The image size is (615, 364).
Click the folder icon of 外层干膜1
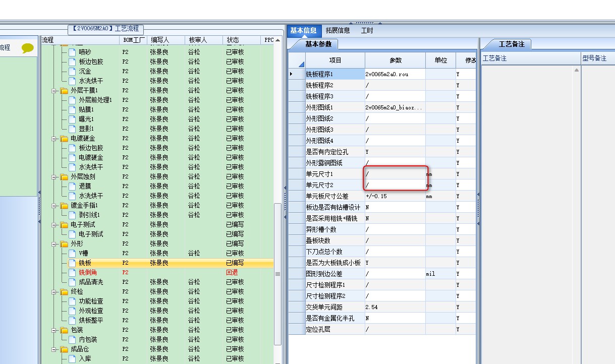(x=64, y=91)
